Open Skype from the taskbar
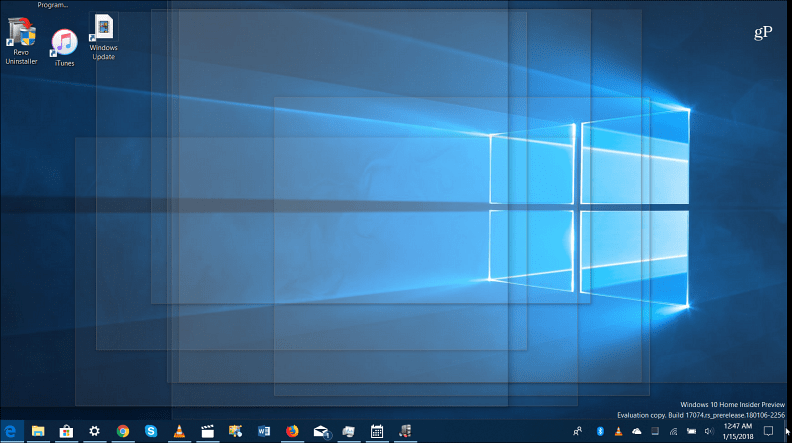Screen dimensions: 792x443 tap(151, 431)
